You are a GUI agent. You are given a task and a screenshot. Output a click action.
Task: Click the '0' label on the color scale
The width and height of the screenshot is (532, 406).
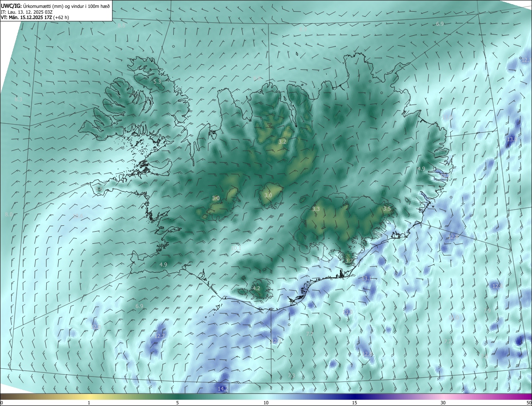[2, 403]
